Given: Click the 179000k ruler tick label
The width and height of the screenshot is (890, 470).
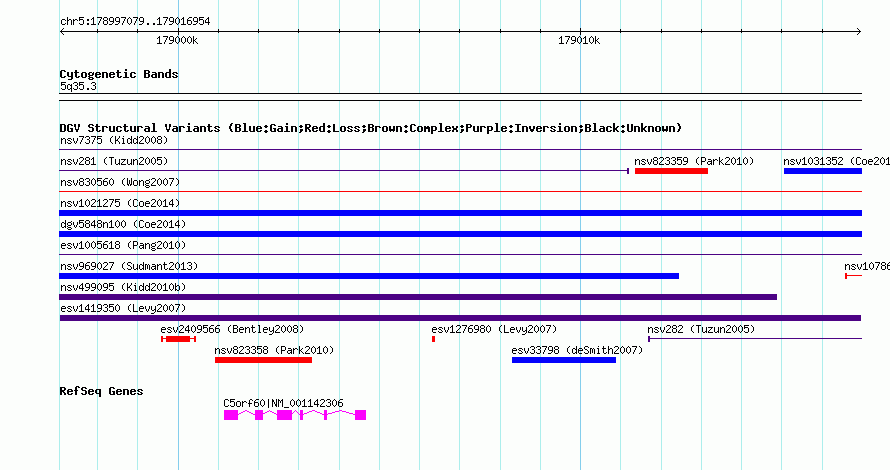Looking at the screenshot, I should 177,40.
